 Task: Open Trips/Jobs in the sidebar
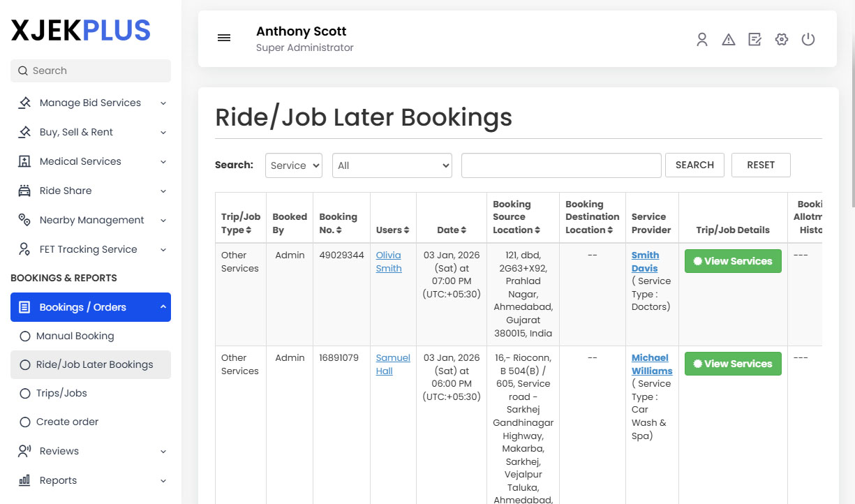60,393
